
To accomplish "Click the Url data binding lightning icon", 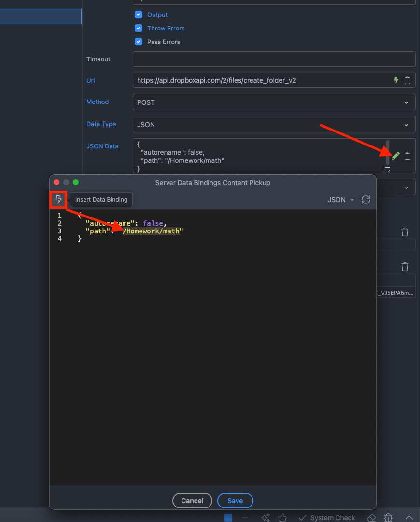I will coord(396,80).
